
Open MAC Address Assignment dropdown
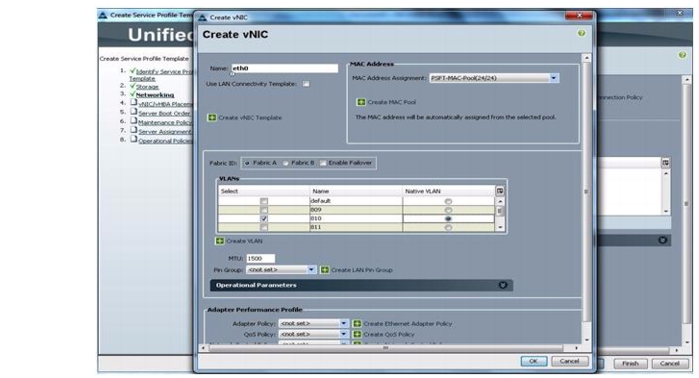[554, 78]
